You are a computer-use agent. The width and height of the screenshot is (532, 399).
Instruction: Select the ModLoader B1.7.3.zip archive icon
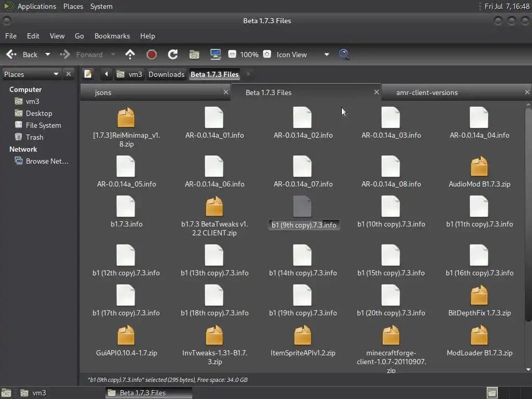coord(479,335)
